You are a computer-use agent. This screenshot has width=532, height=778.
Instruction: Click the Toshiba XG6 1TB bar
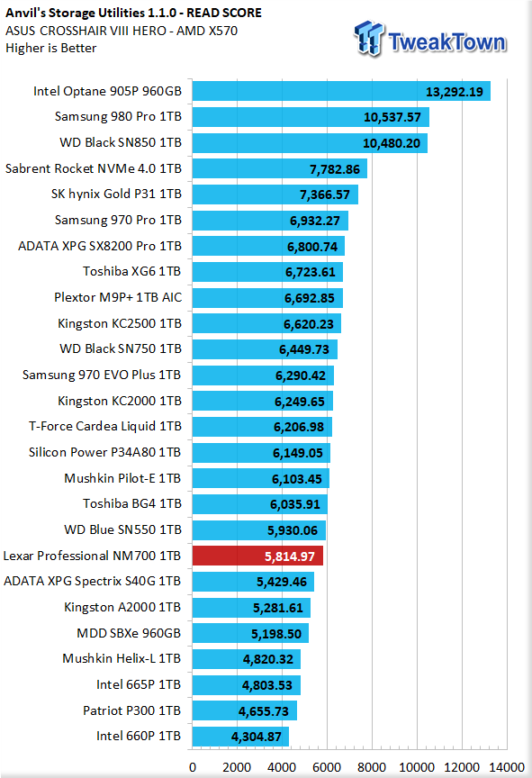[x=267, y=272]
